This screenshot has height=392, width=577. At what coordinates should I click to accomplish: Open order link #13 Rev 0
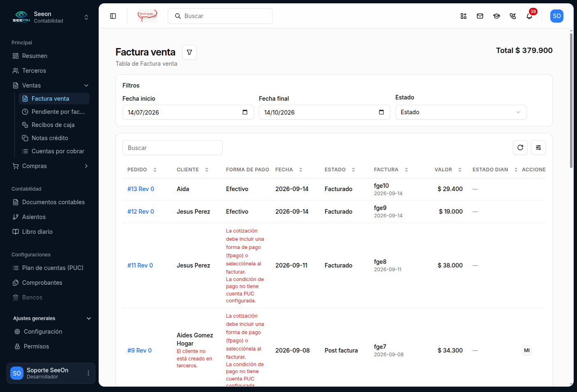pyautogui.click(x=141, y=189)
